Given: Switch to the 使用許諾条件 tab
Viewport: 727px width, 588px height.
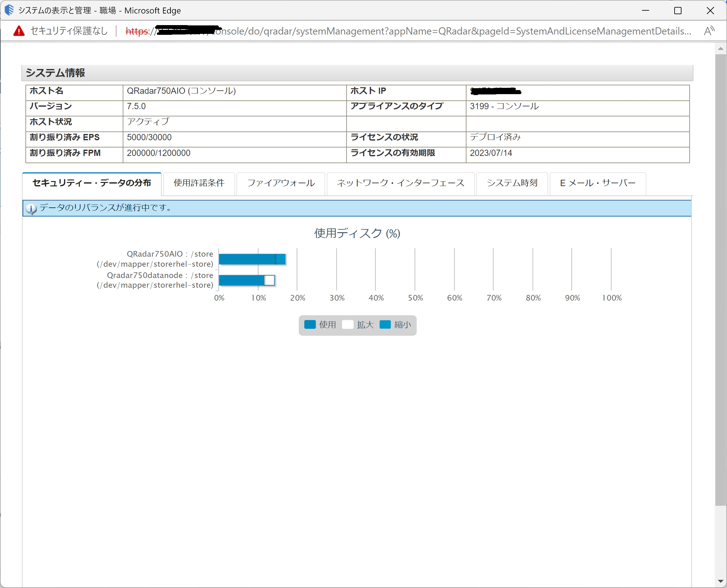Looking at the screenshot, I should [x=199, y=183].
